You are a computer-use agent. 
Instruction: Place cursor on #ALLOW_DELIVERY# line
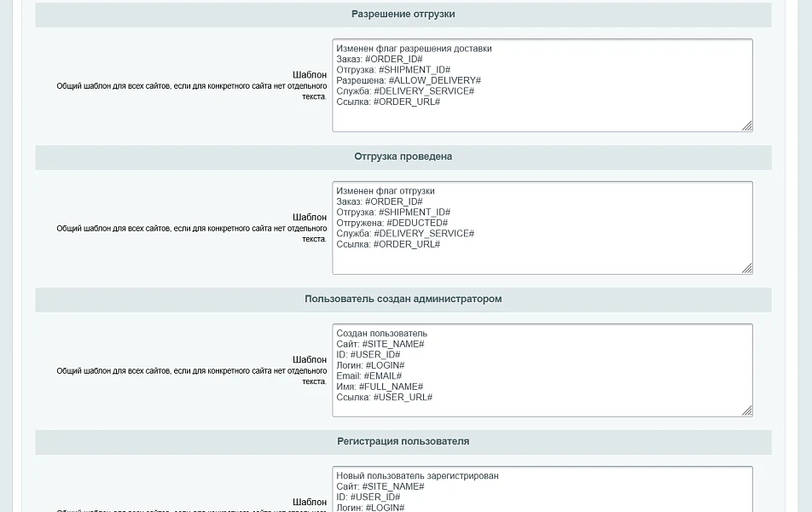tap(409, 81)
